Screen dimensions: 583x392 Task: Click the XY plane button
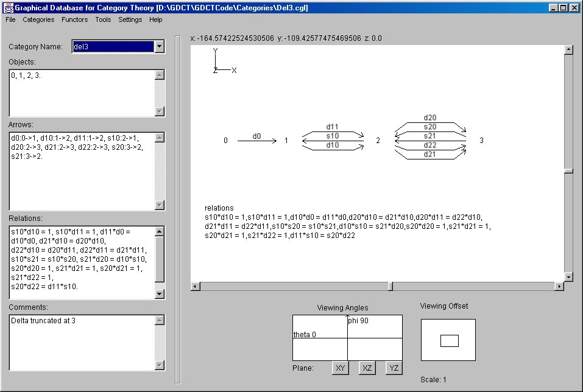point(341,368)
